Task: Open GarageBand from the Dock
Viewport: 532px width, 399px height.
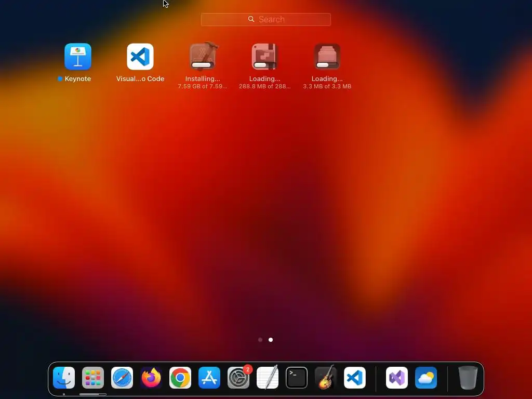Action: coord(326,377)
